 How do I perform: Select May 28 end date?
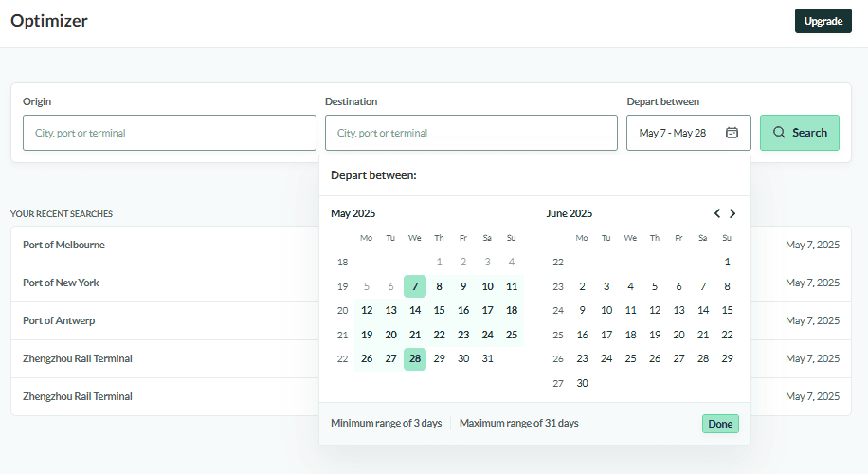[415, 359]
